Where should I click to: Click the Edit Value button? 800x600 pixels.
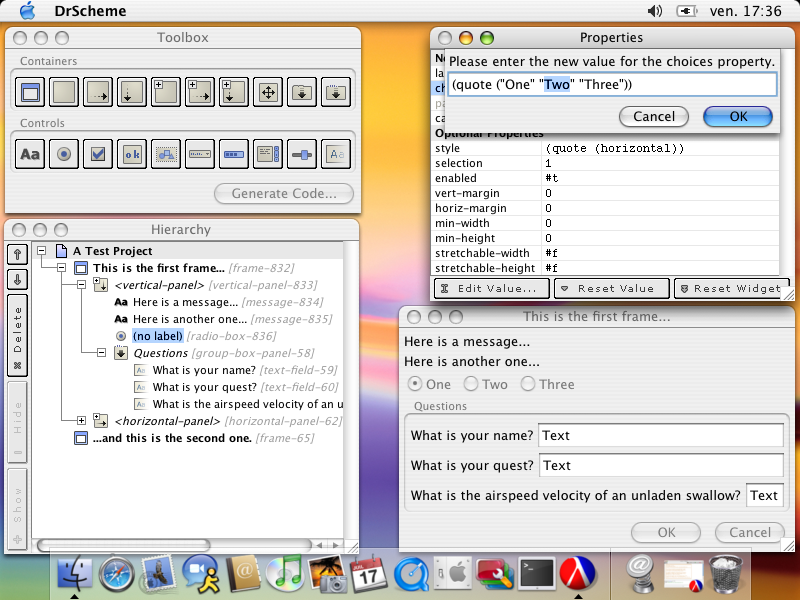coord(490,288)
